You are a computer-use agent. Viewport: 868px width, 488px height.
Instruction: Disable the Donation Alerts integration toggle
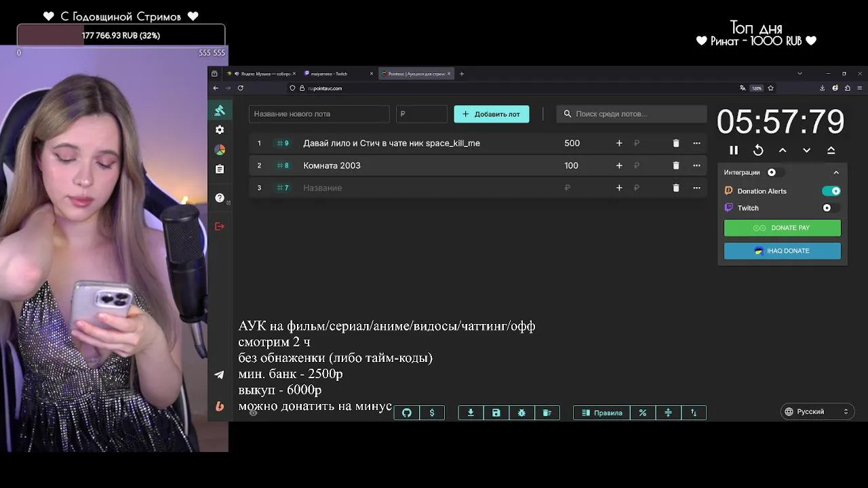(831, 191)
